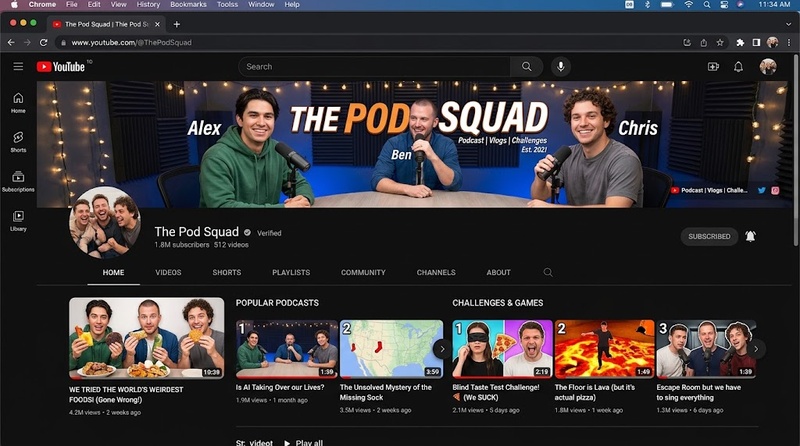Toggle Chrome side panel icon

(x=756, y=42)
